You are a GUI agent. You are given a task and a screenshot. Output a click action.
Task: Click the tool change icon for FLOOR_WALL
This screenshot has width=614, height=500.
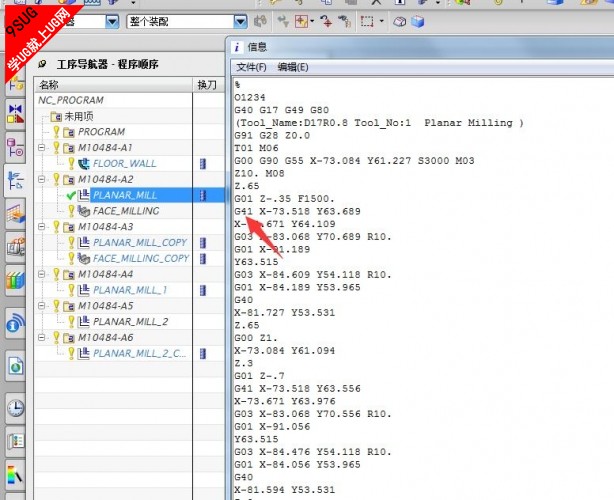203,164
